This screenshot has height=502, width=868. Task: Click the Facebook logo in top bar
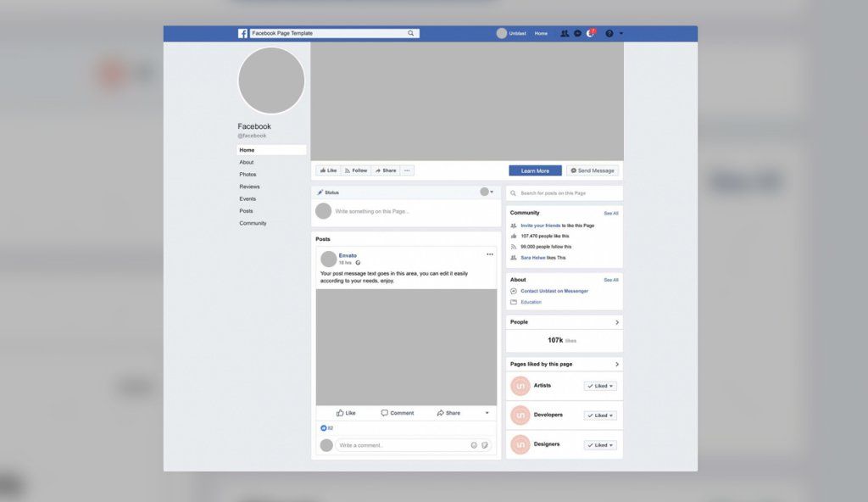pyautogui.click(x=242, y=33)
